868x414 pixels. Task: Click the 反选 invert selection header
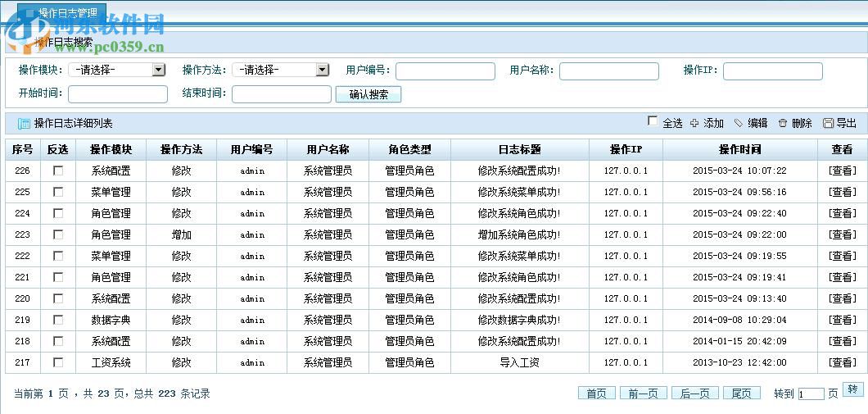tap(58, 150)
